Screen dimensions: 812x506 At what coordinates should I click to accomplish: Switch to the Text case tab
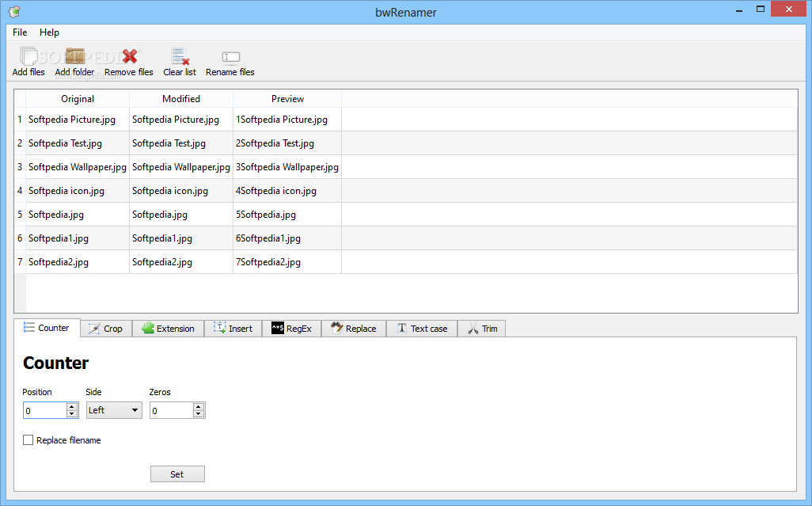(422, 329)
